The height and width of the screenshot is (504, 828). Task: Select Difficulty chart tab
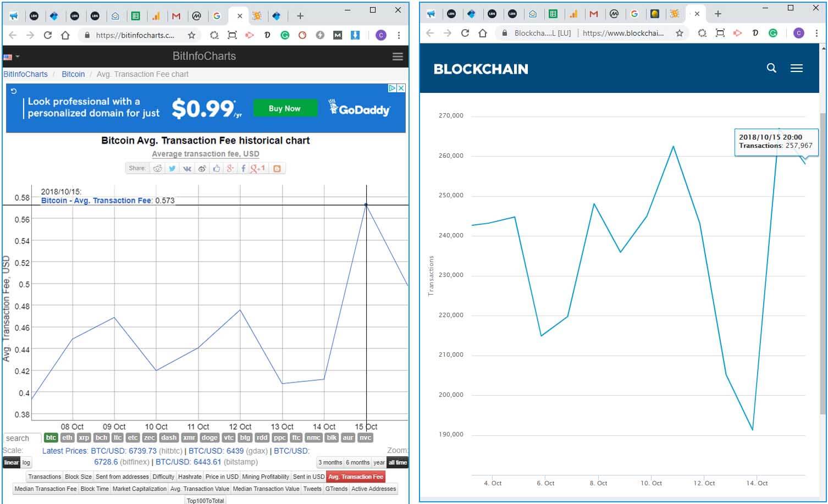[163, 477]
